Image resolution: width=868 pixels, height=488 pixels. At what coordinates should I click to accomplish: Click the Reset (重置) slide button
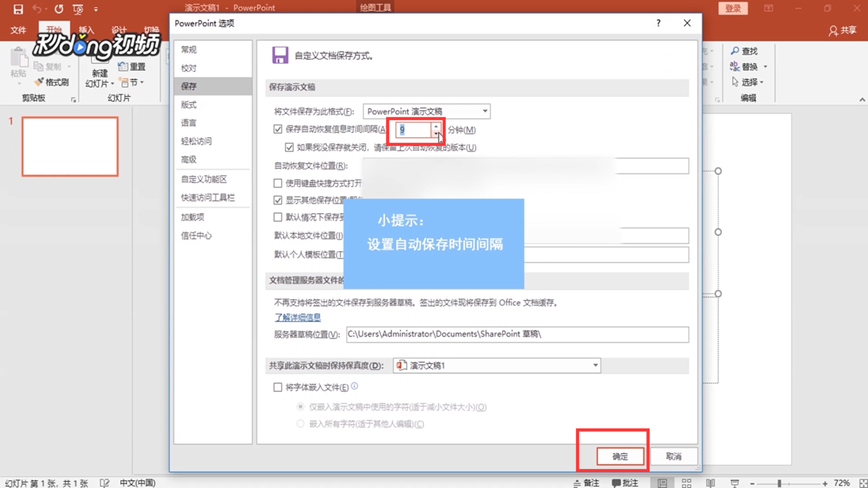tap(132, 66)
